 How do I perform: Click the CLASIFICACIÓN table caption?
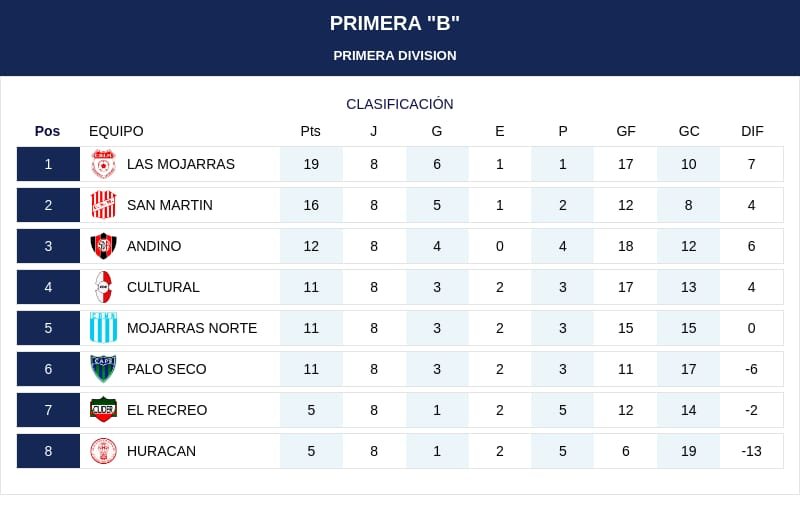pyautogui.click(x=400, y=104)
